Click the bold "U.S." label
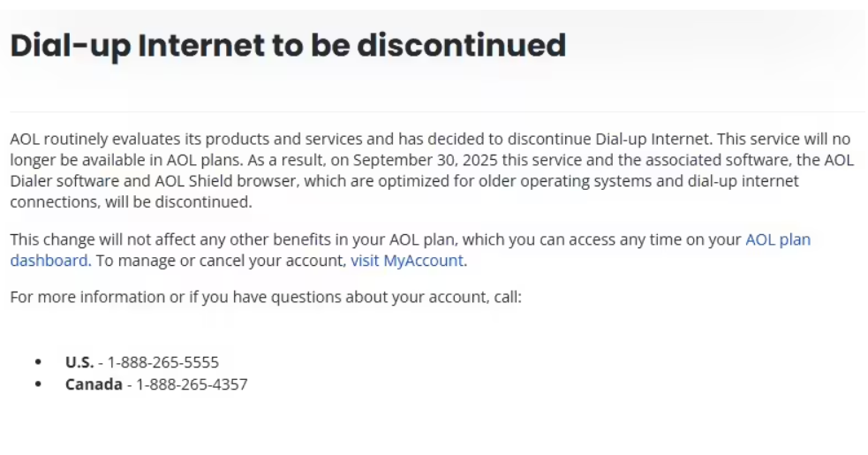This screenshot has height=455, width=868. coord(79,362)
